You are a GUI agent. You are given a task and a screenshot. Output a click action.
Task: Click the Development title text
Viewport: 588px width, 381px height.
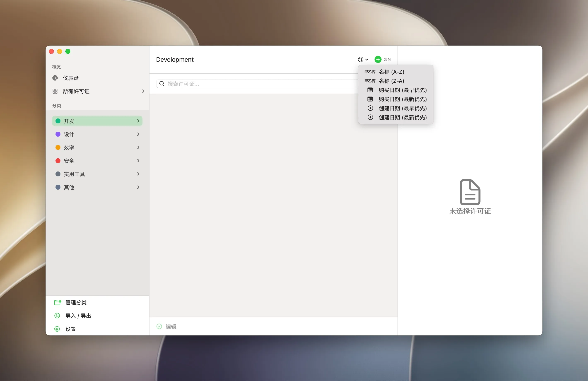(x=175, y=60)
